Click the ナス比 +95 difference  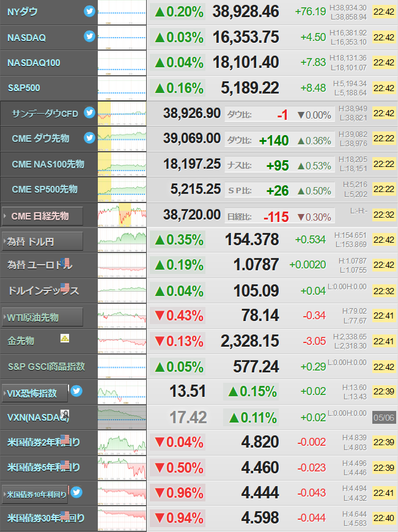pos(278,166)
